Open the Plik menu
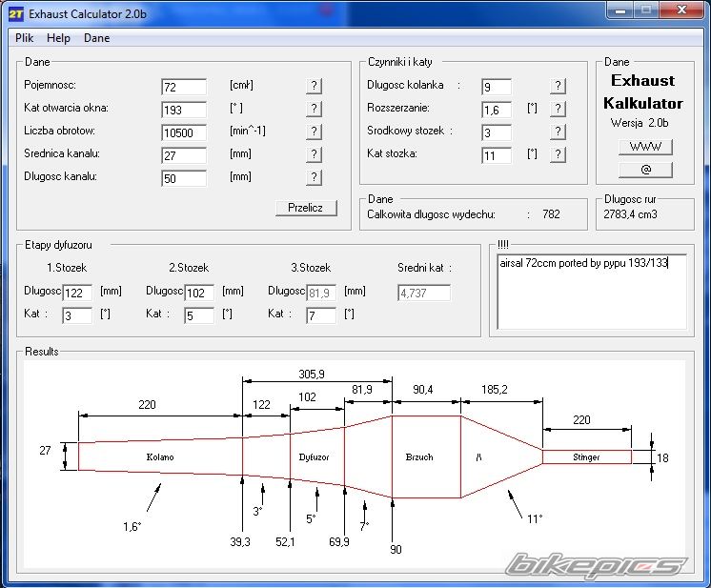Image resolution: width=711 pixels, height=588 pixels. coord(25,38)
